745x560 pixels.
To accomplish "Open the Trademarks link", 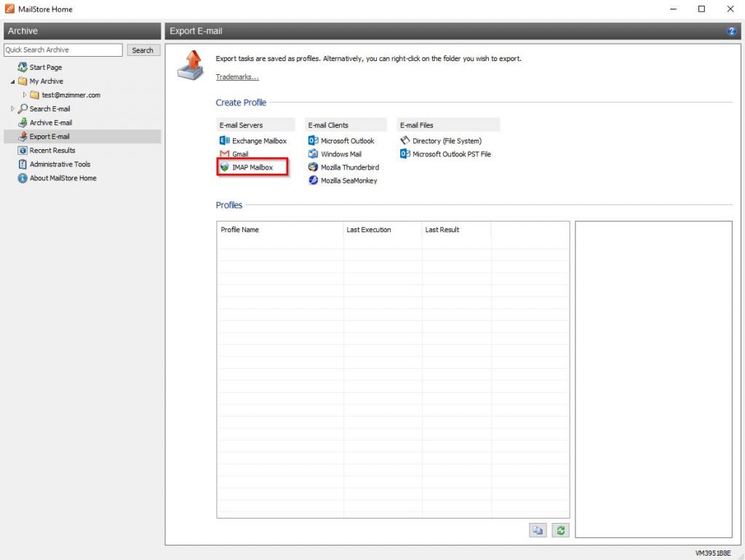I will (x=237, y=77).
